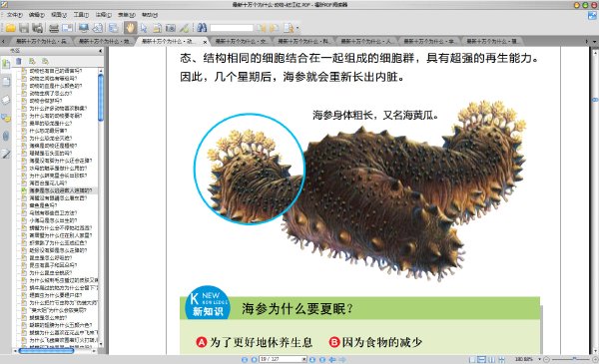599x364 pixels.
Task: Open the search options page icon
Action: pyautogui.click(x=289, y=28)
